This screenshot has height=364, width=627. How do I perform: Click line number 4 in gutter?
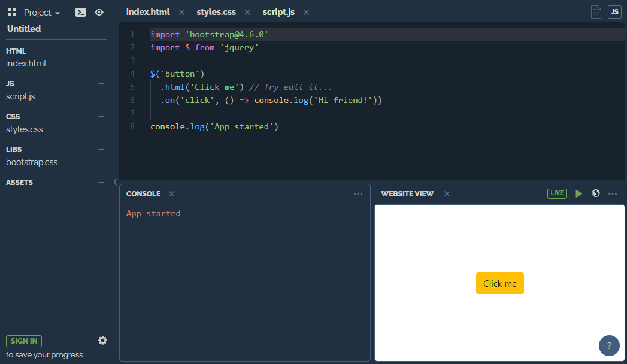[132, 74]
